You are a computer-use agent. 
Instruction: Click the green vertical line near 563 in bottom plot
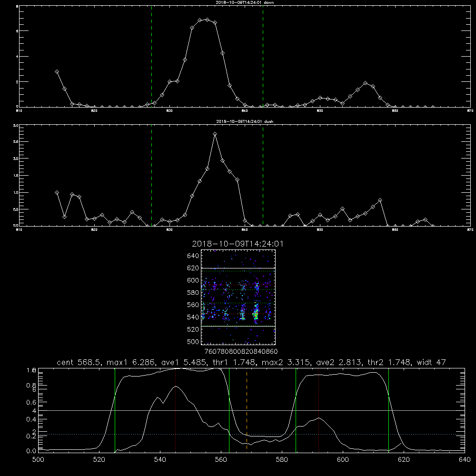click(229, 410)
